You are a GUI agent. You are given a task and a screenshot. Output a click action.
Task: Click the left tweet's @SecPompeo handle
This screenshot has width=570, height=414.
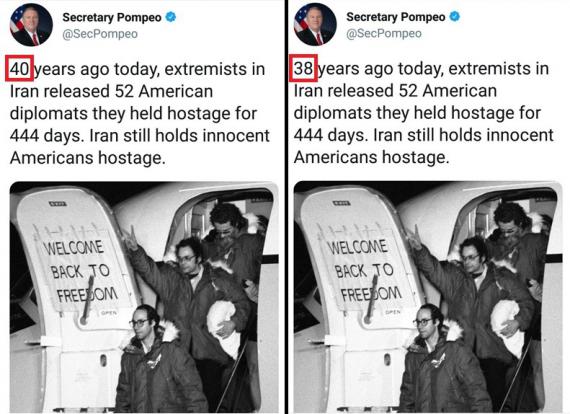tap(100, 34)
